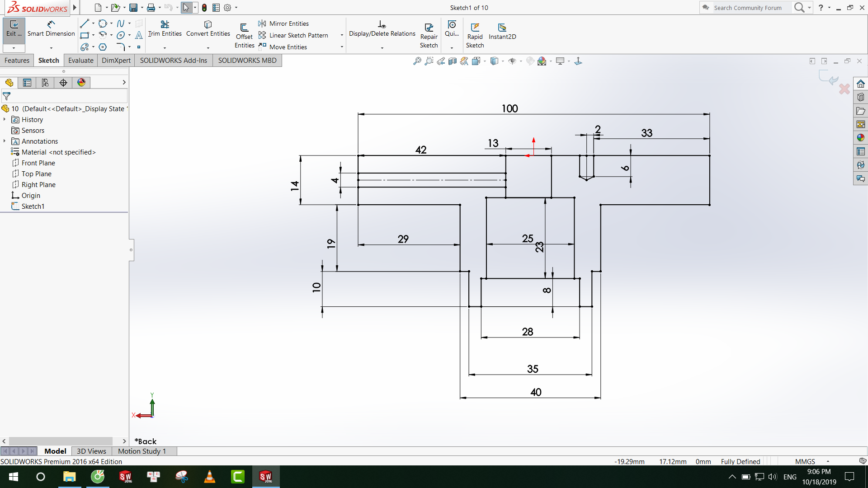Expand the Circle tool dropdown

(111, 23)
